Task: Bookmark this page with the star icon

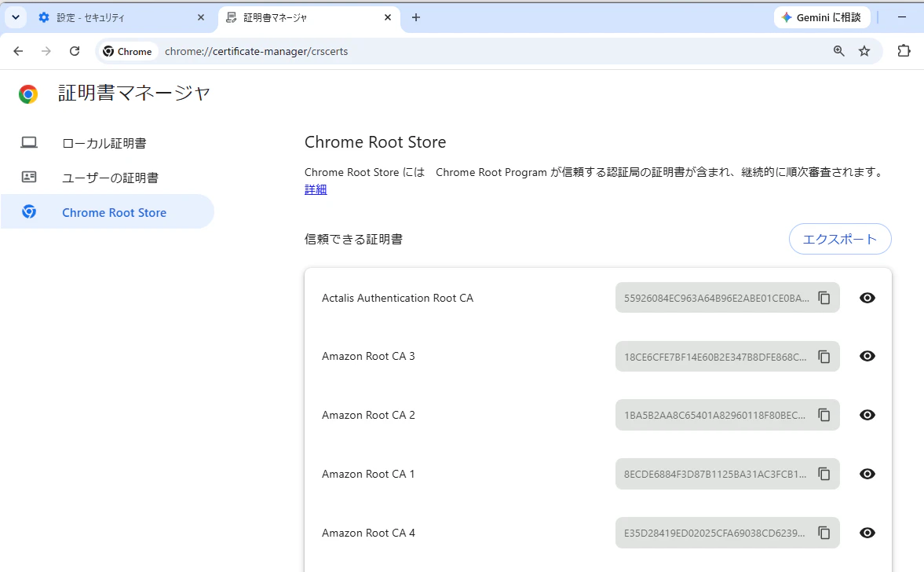Action: pos(864,51)
